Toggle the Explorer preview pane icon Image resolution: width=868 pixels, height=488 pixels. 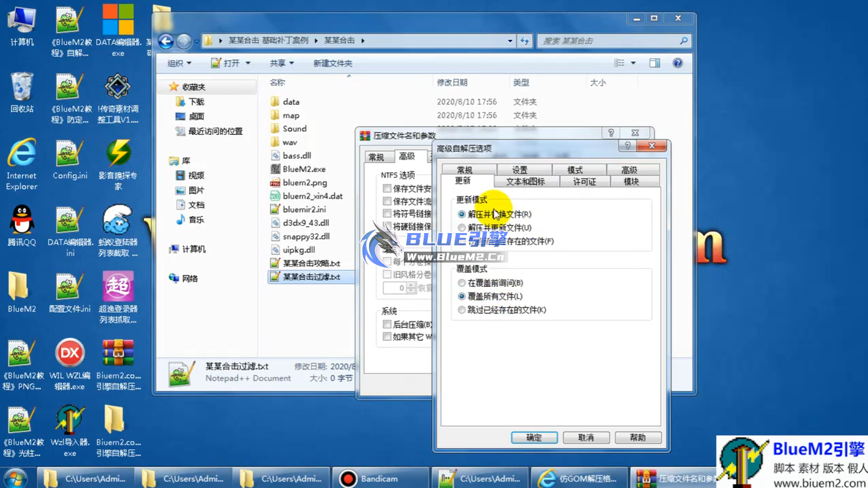pyautogui.click(x=655, y=63)
